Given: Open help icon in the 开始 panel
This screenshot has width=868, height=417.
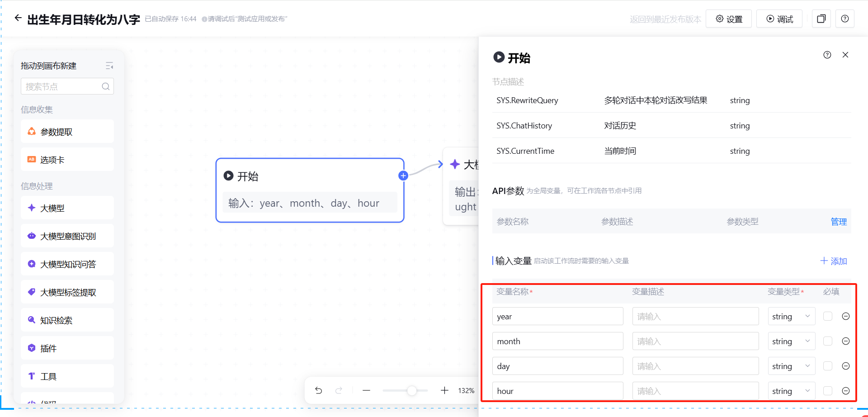Looking at the screenshot, I should 827,55.
